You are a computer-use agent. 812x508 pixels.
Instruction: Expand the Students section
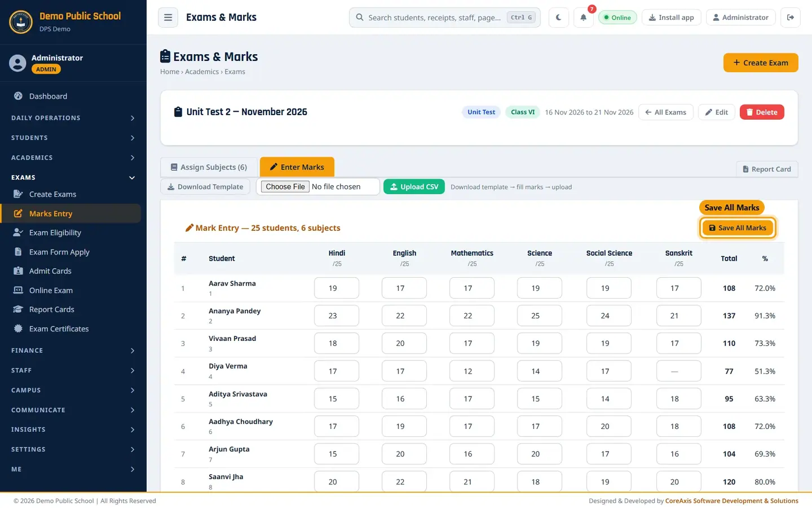click(x=73, y=138)
